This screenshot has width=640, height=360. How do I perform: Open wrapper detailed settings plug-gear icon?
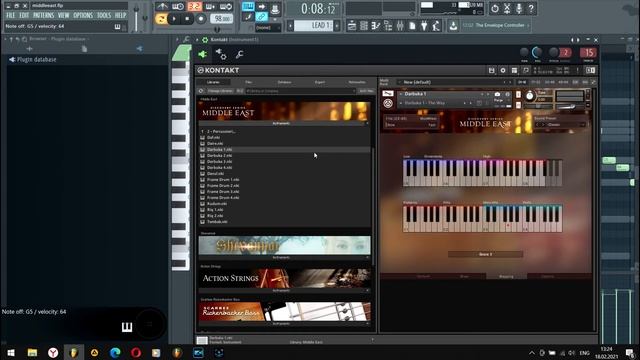click(221, 54)
